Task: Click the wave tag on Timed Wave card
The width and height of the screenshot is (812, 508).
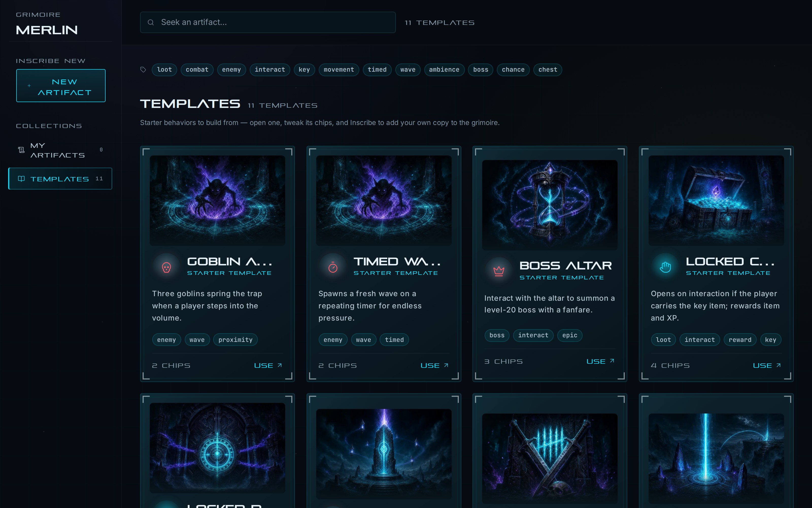Action: coord(363,340)
